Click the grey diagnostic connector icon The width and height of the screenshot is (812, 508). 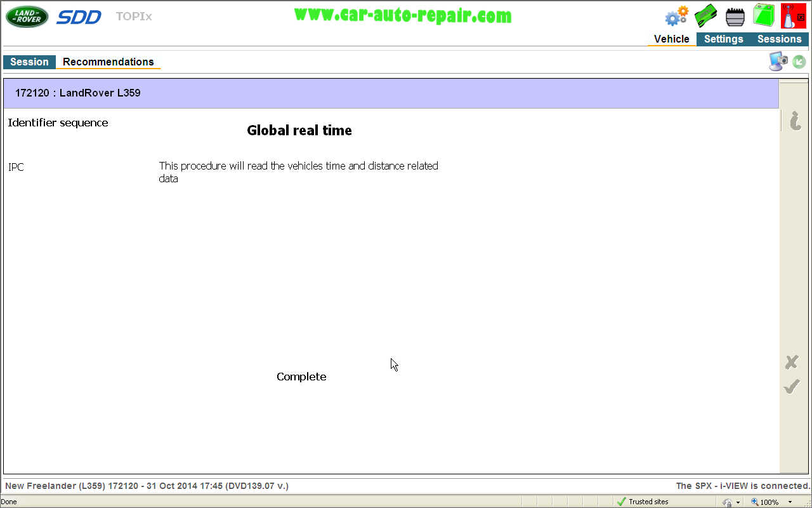pos(735,17)
